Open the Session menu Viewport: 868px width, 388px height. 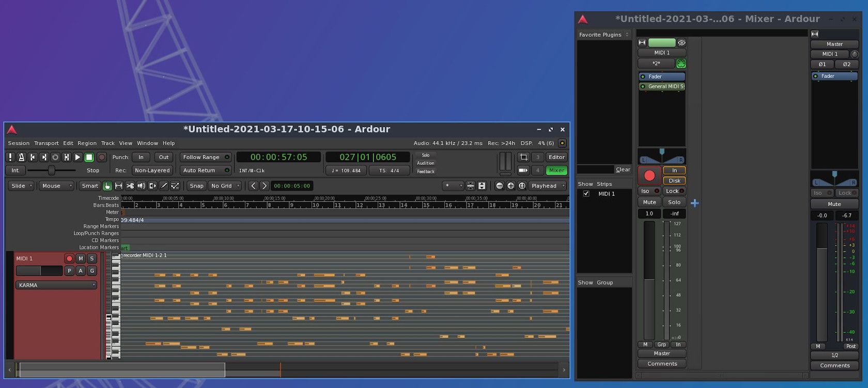click(19, 143)
